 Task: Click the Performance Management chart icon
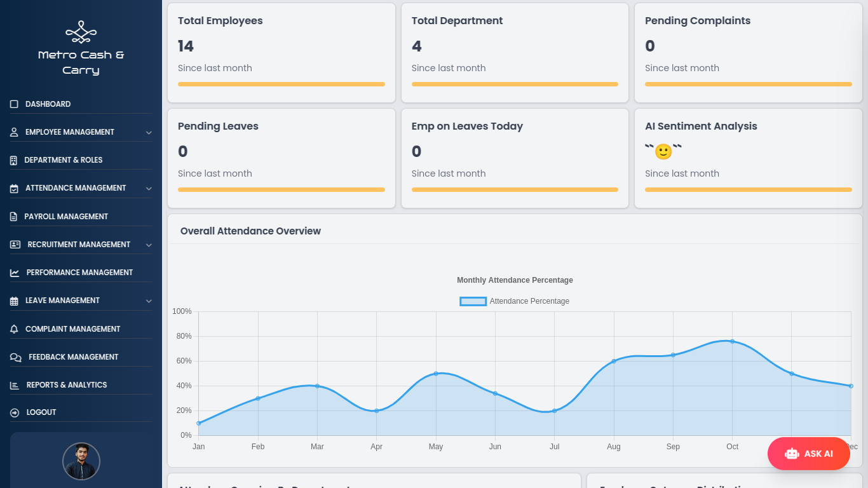[x=13, y=272]
